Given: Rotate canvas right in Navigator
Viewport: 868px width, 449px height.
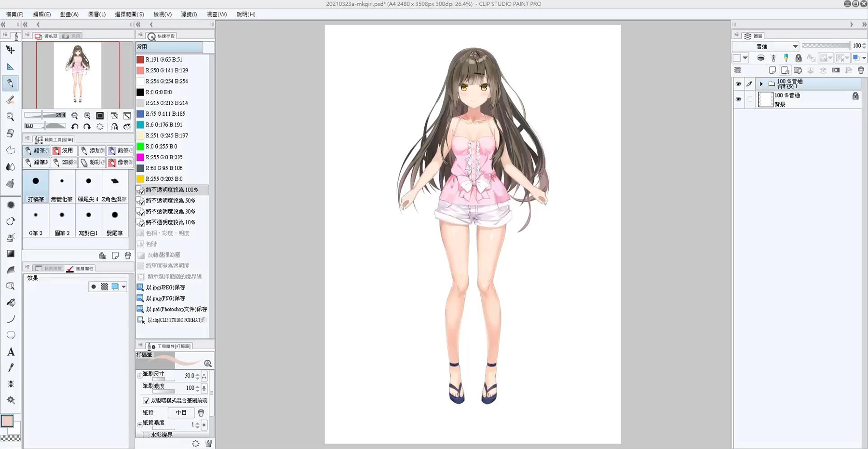Looking at the screenshot, I should pyautogui.click(x=87, y=126).
